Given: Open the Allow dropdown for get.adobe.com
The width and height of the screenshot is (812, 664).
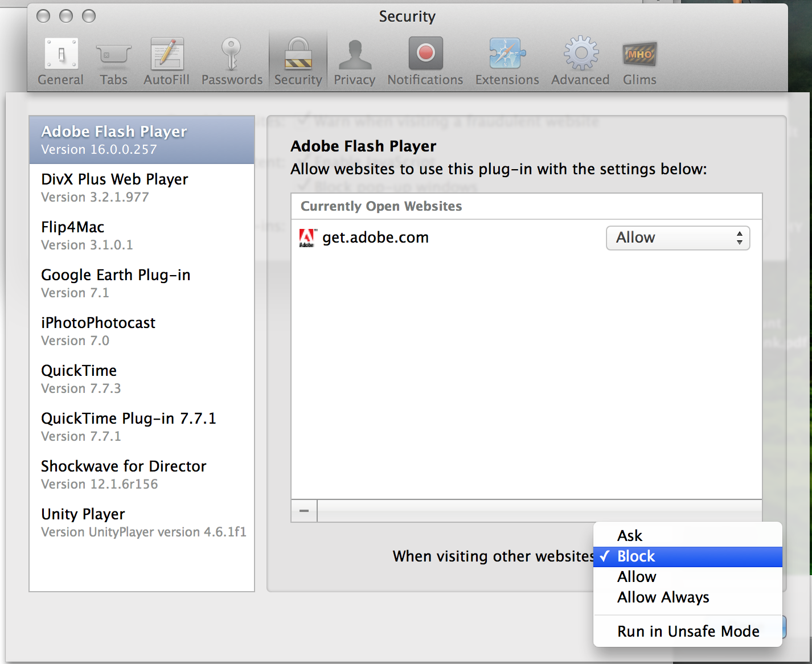Looking at the screenshot, I should click(678, 238).
